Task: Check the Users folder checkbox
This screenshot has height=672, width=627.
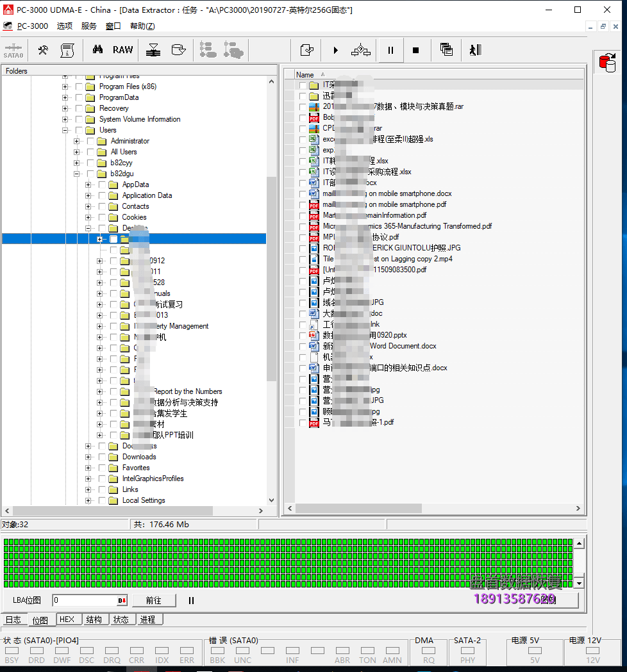Action: point(79,130)
